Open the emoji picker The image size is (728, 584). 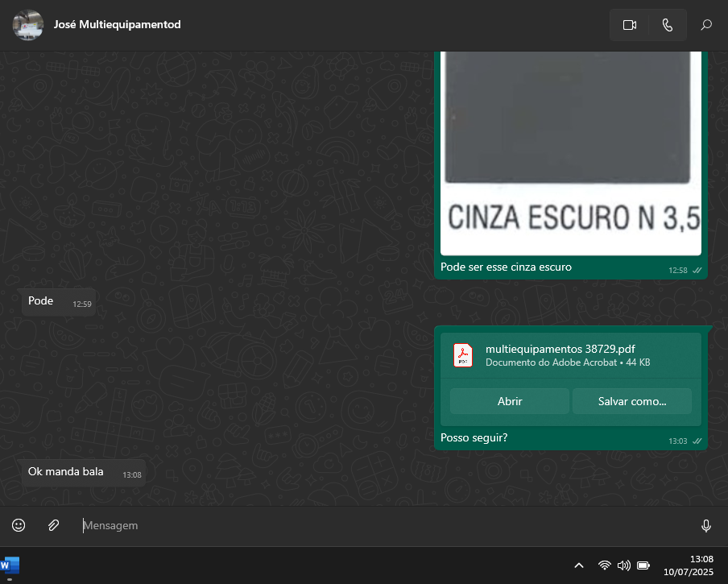[19, 525]
